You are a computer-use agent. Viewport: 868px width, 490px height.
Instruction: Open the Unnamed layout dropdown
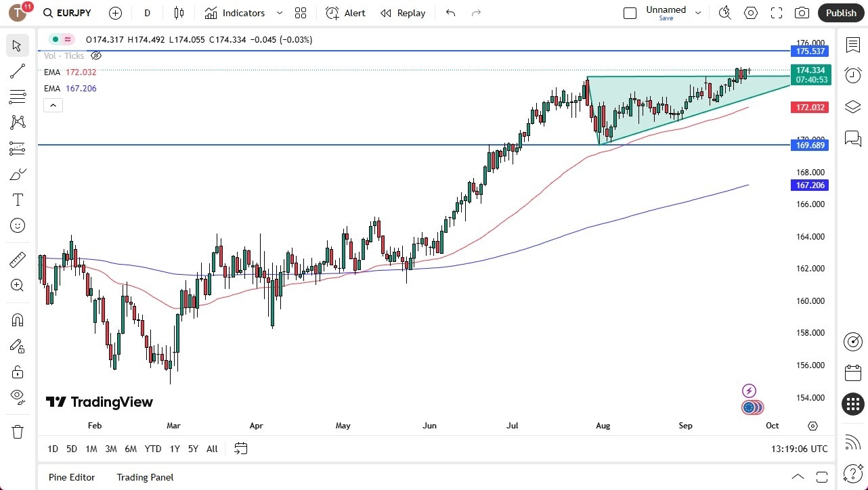697,13
